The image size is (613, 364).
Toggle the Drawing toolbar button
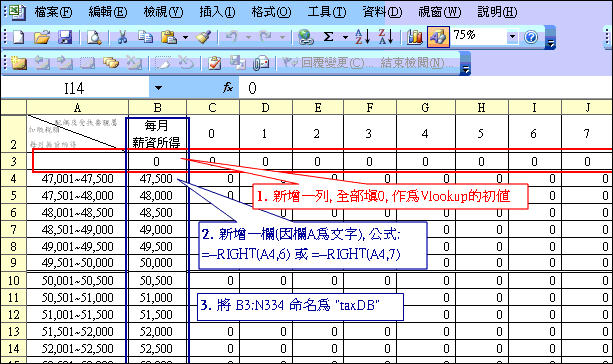[x=438, y=38]
